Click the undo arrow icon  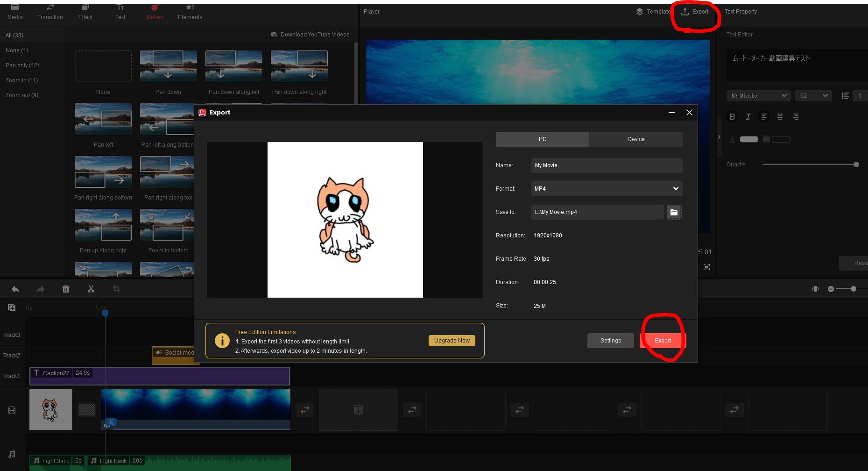(x=15, y=289)
